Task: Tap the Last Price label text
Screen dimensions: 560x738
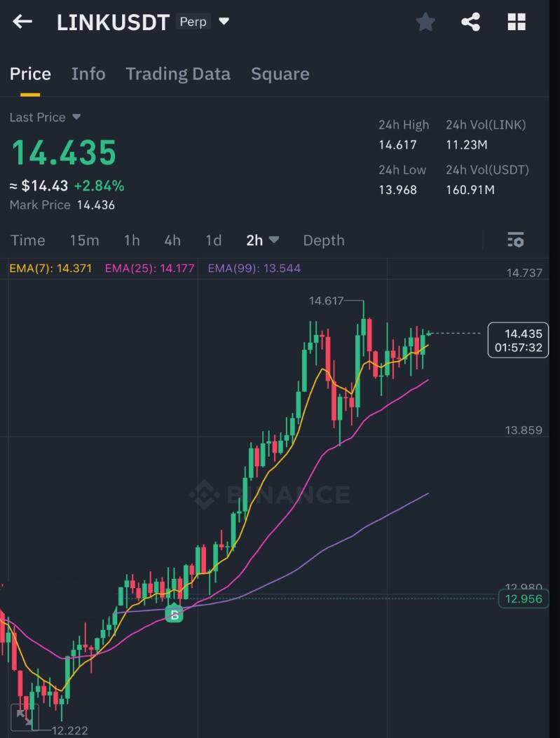Action: (x=38, y=117)
